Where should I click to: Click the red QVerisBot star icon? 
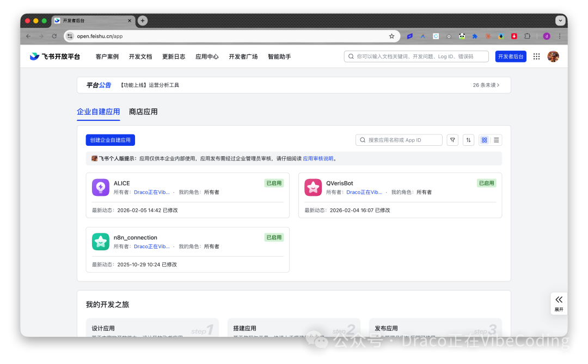coord(313,187)
